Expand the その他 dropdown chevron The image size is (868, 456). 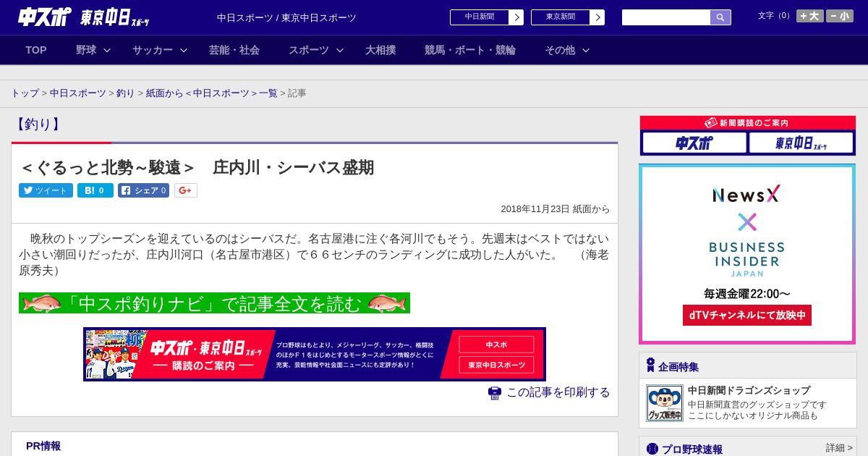pyautogui.click(x=586, y=50)
